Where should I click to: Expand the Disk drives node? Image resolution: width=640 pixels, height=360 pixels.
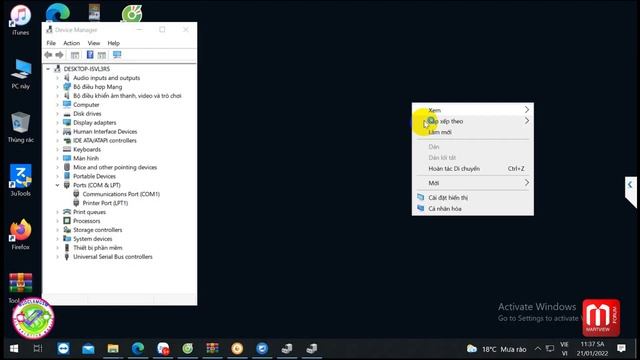tap(58, 114)
